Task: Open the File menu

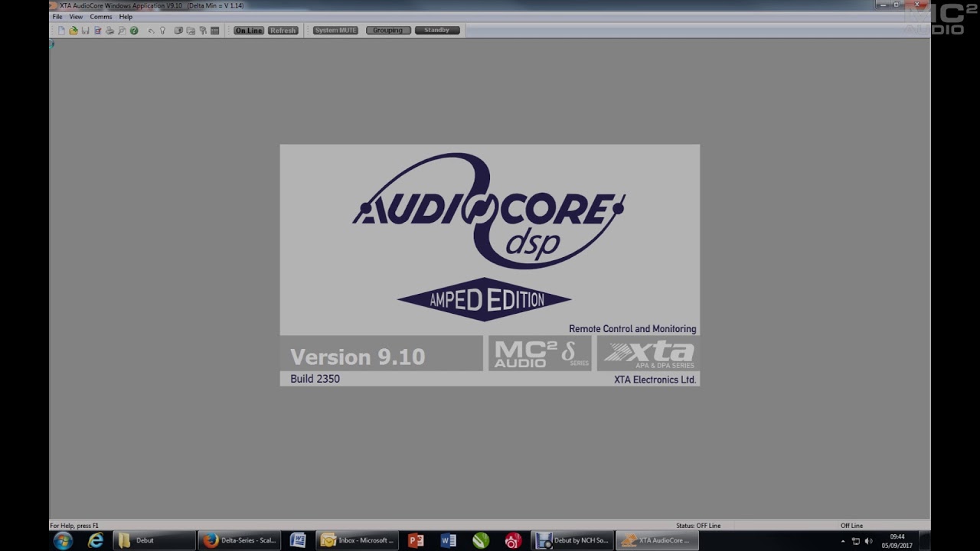Action: click(57, 17)
